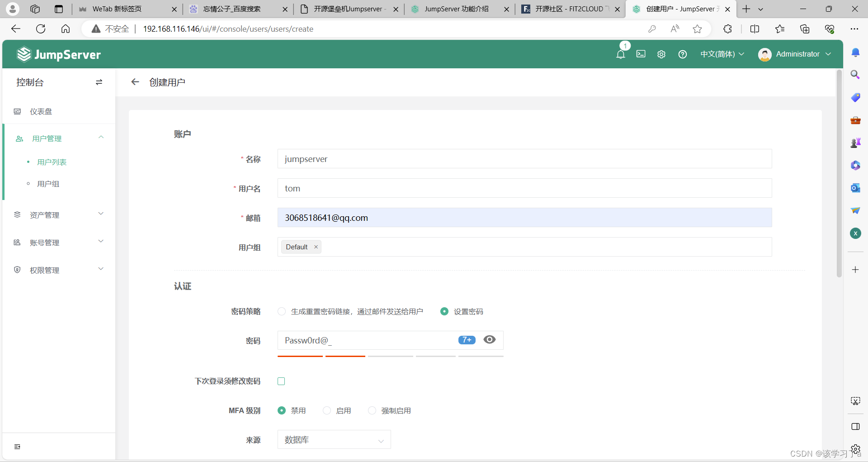Click the browser back arrow
This screenshot has height=462, width=868.
[16, 29]
